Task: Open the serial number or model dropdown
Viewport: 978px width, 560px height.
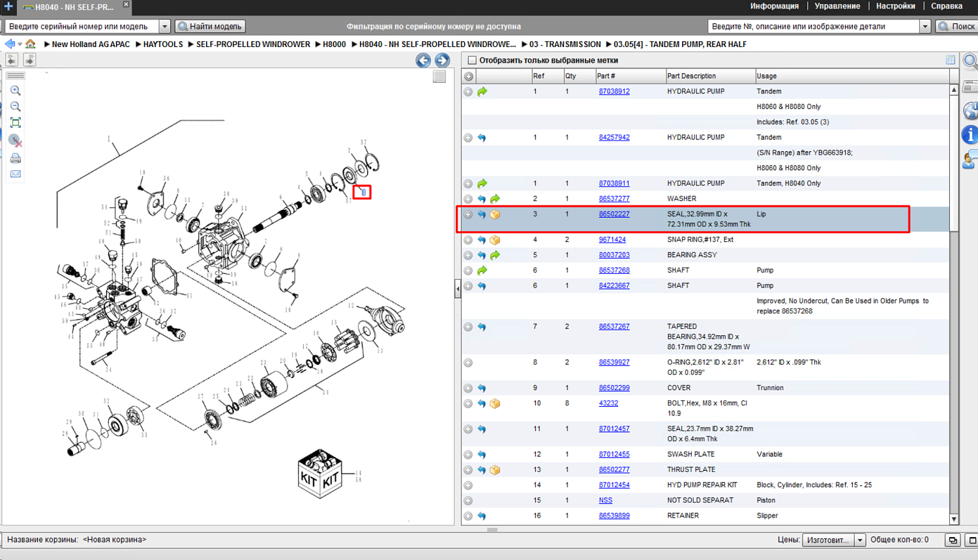Action: coord(164,27)
